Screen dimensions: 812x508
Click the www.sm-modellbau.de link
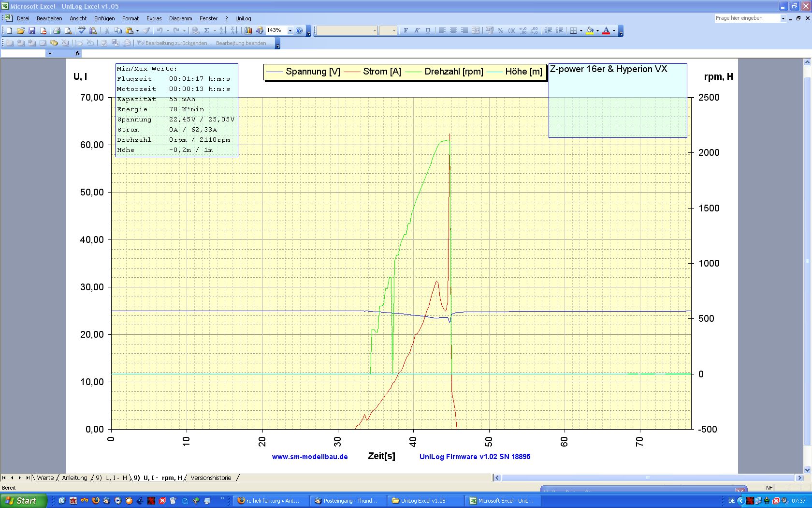pyautogui.click(x=310, y=457)
